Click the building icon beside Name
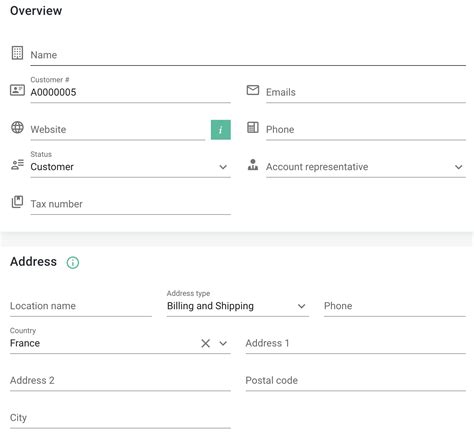This screenshot has width=474, height=439. click(17, 53)
